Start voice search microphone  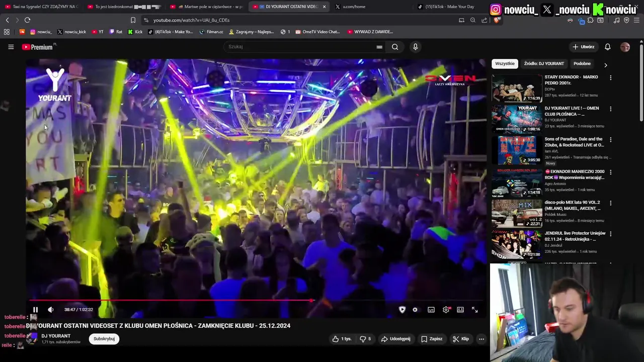pos(415,47)
